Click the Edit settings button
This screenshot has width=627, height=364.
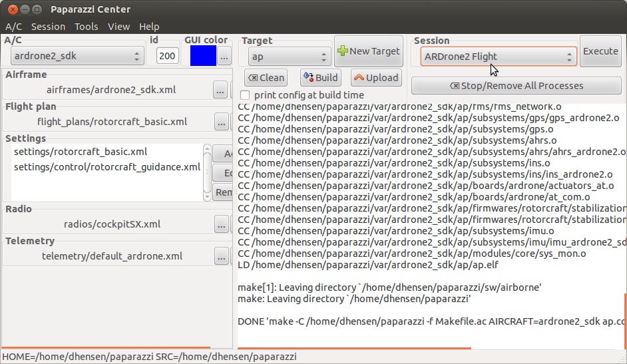point(223,173)
